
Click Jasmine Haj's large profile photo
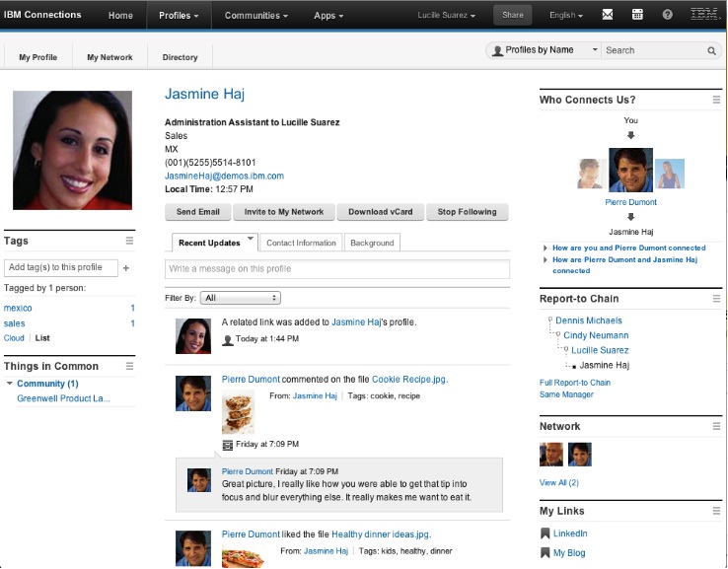pos(72,150)
